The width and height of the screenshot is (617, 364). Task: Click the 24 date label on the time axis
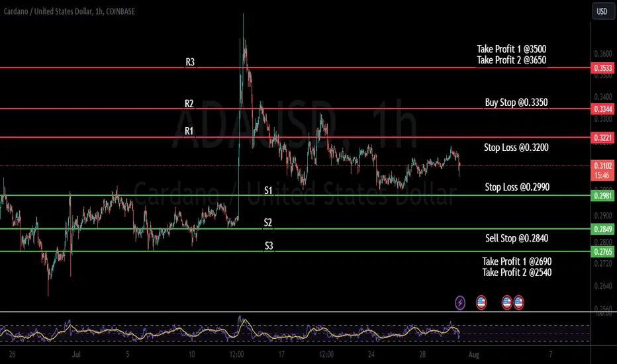click(371, 355)
